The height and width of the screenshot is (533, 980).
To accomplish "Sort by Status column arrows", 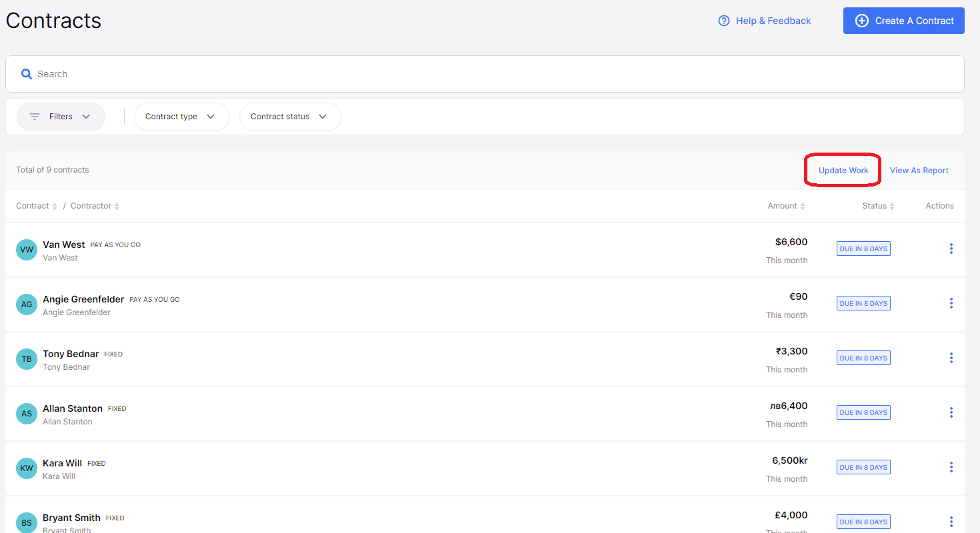I will [x=892, y=207].
